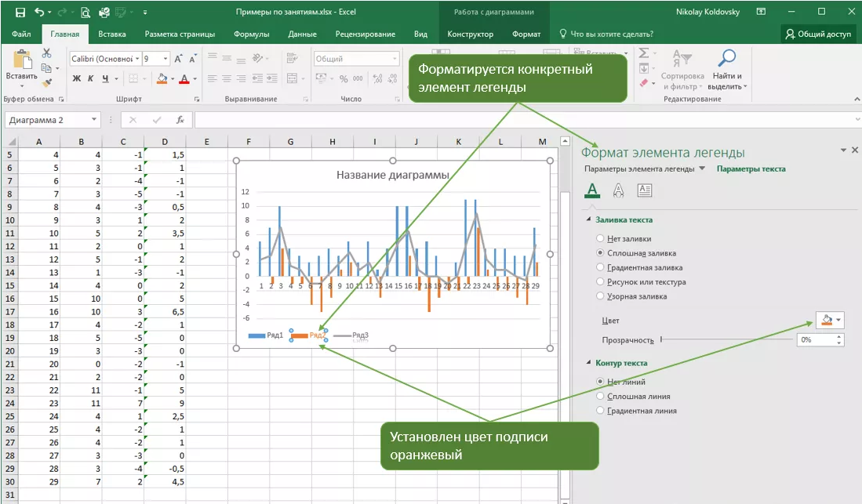This screenshot has height=504, width=862.
Task: Click the column header D
Action: [165, 141]
